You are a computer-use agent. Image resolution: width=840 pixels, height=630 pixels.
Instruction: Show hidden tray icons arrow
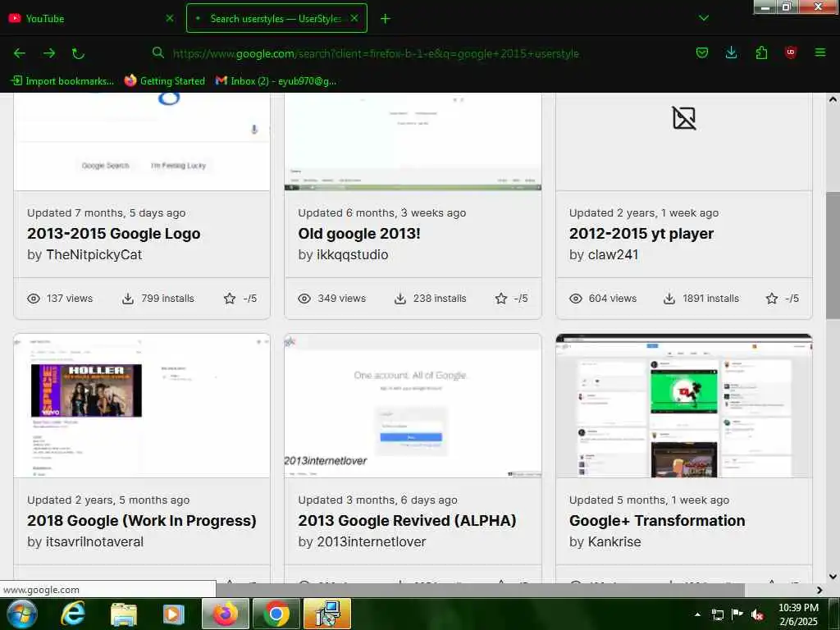(x=697, y=614)
